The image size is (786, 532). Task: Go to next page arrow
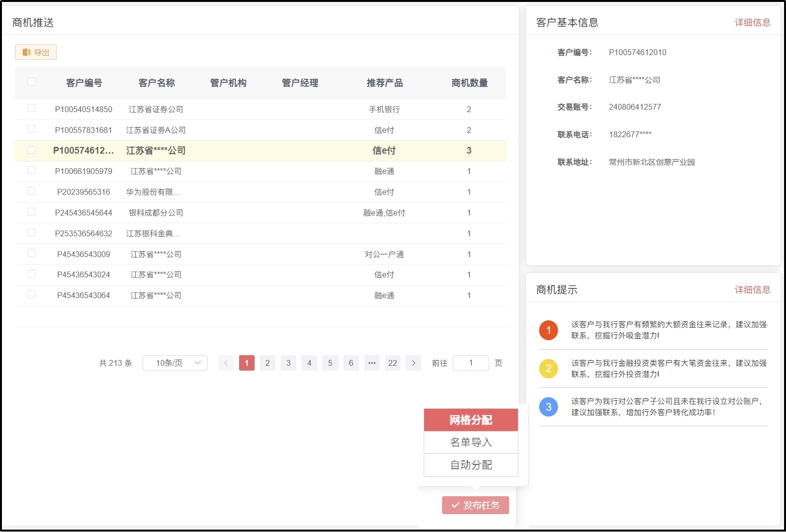pos(414,363)
